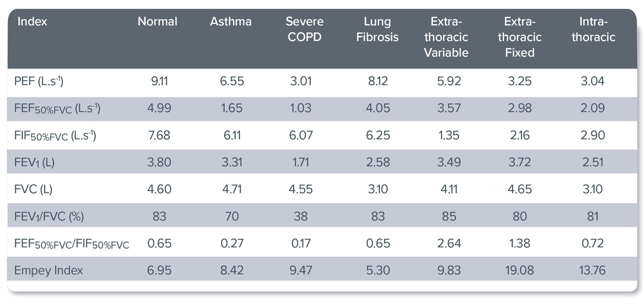Screen dimensions: 644x308
Task: Click the Empey Index row label
Action: (49, 271)
